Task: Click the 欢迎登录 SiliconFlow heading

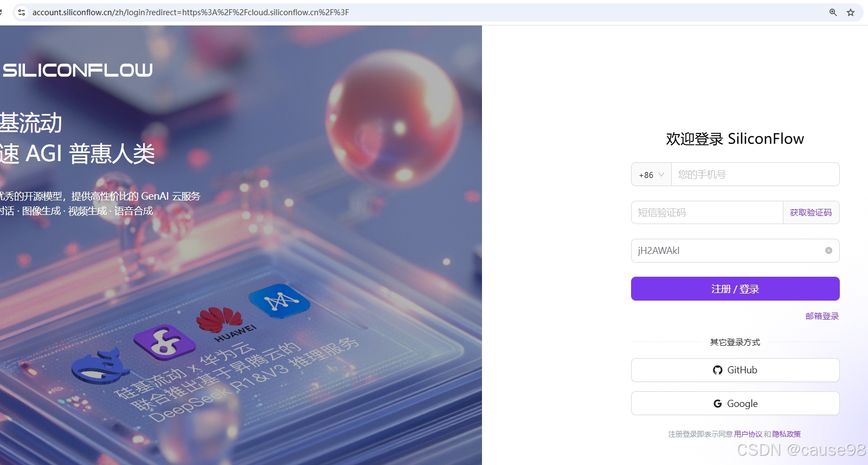Action: tap(735, 139)
